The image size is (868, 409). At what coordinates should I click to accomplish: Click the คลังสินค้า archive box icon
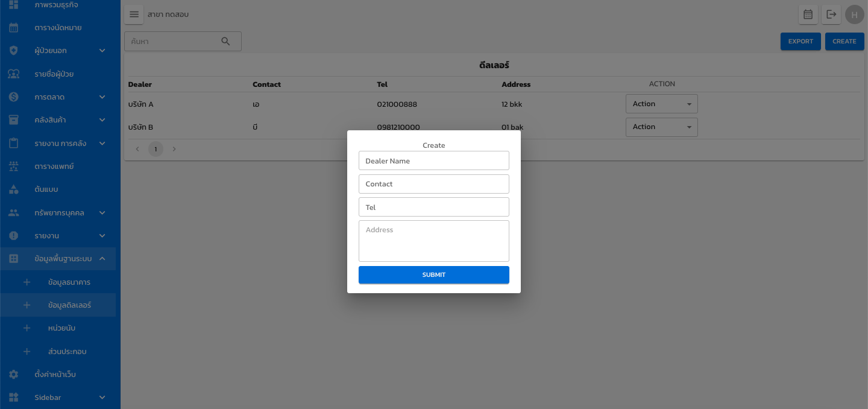pos(13,120)
